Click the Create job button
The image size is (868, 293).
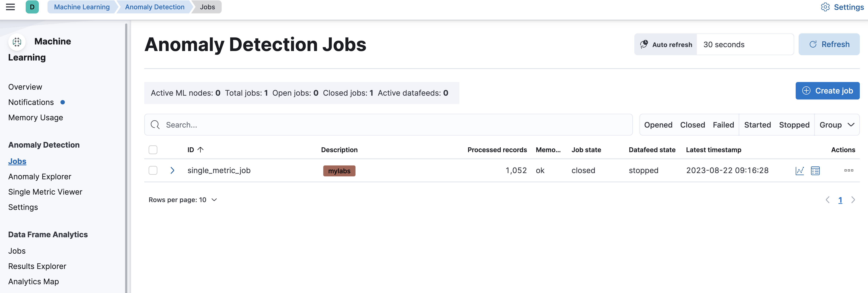click(827, 91)
